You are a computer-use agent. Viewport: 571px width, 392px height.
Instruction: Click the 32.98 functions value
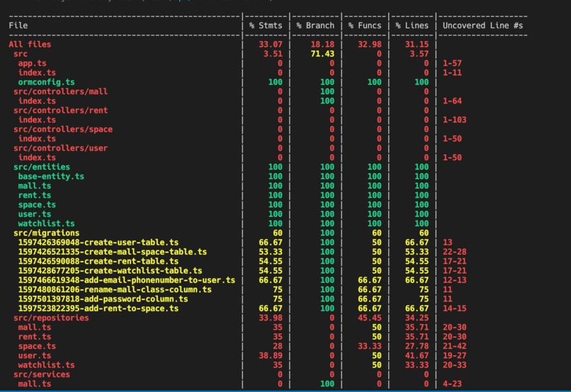tap(370, 45)
